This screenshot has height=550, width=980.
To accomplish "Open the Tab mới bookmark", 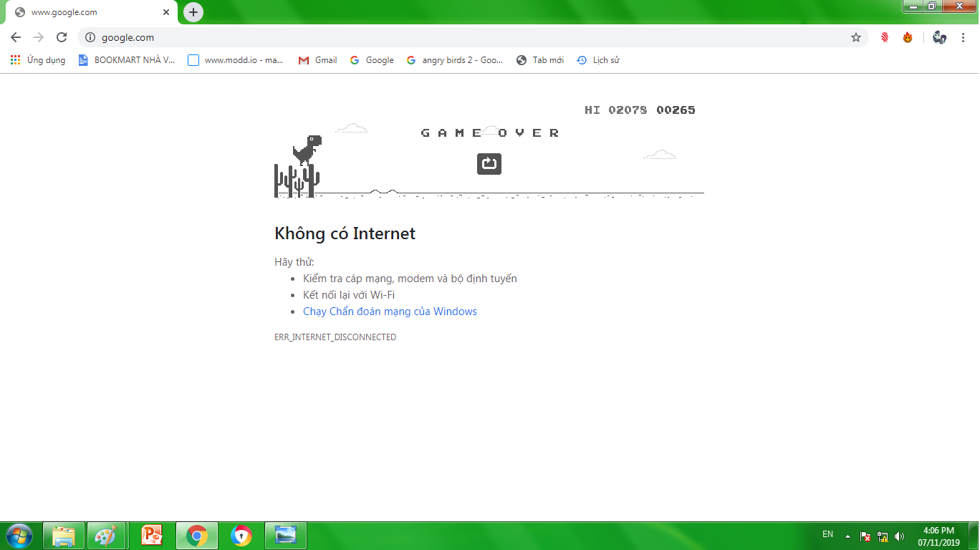I will (540, 60).
